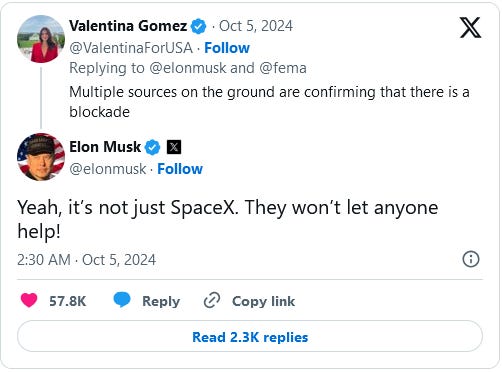Viewport: 502px width, 372px height.
Task: Follow @elonmusk
Action: (180, 169)
